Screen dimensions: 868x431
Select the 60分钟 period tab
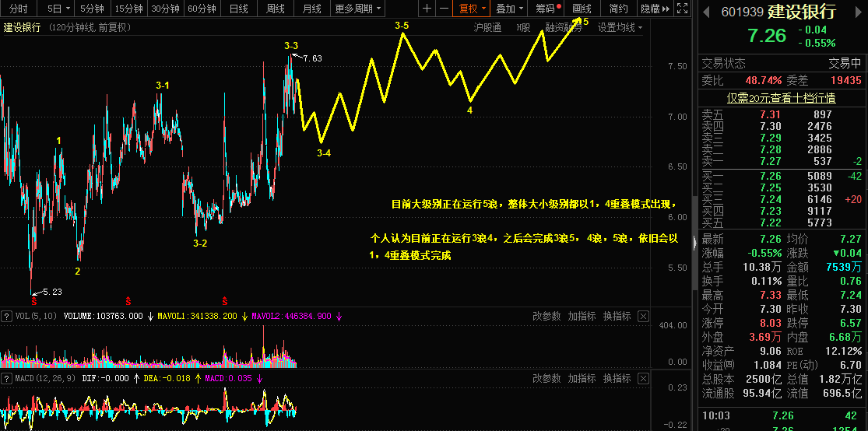tap(202, 9)
